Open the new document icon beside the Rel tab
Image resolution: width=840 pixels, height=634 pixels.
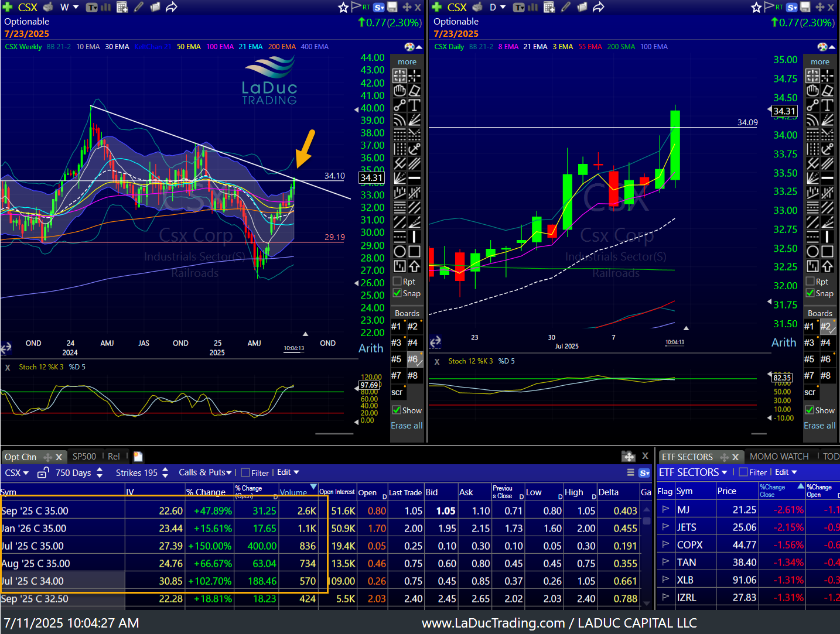point(138,457)
